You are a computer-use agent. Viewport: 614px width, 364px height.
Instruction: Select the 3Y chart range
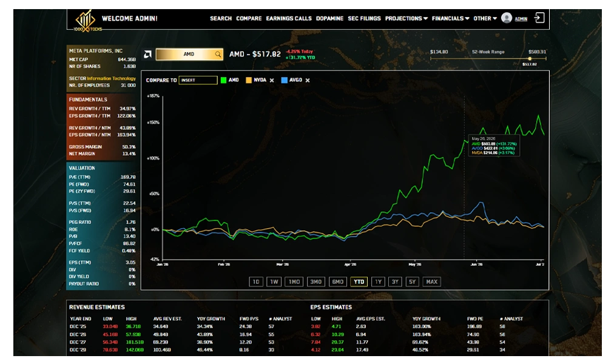coord(395,282)
